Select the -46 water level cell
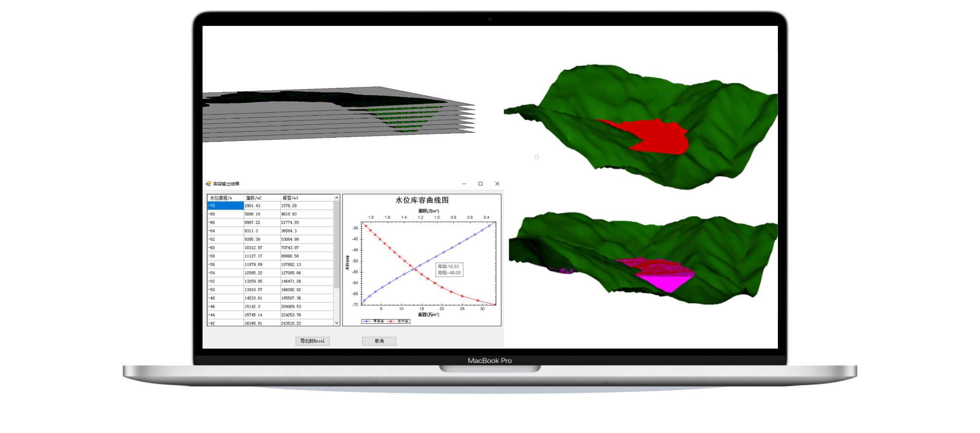 point(225,306)
